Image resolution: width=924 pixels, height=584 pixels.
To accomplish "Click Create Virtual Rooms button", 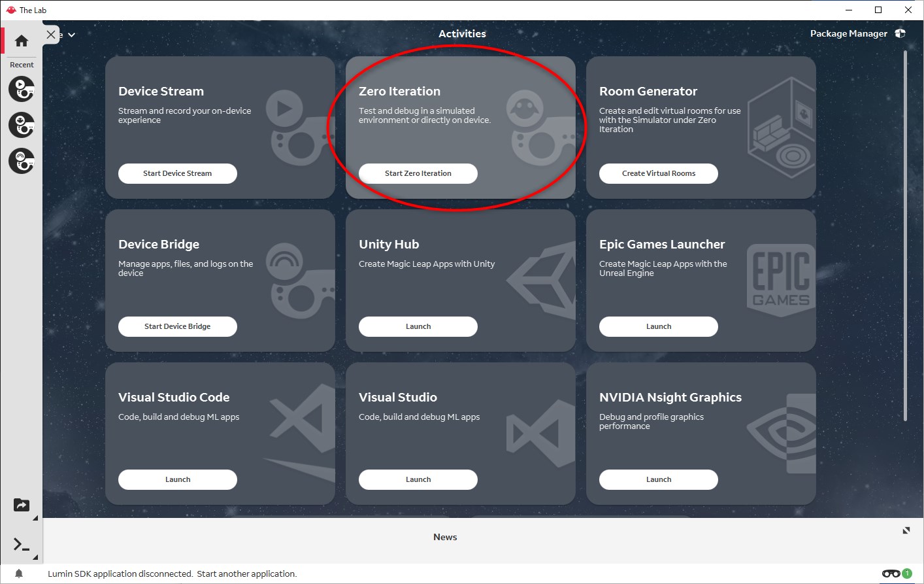I will pyautogui.click(x=659, y=173).
